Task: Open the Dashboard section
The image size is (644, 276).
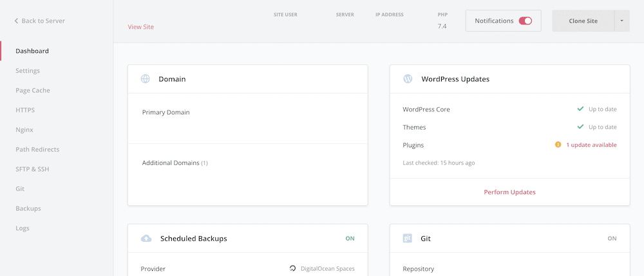Action: click(32, 51)
